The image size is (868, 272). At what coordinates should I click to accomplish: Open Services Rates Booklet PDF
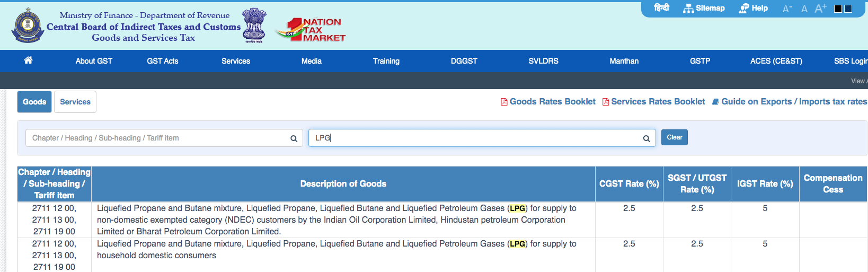(x=653, y=102)
